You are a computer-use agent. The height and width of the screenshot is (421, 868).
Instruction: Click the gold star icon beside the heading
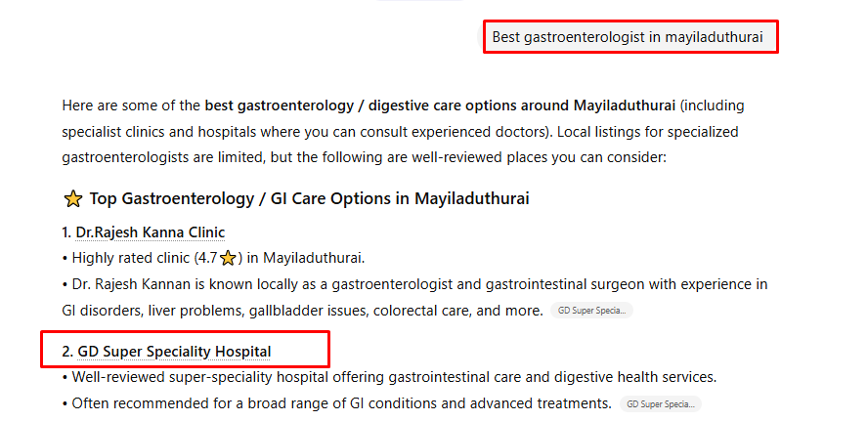72,199
